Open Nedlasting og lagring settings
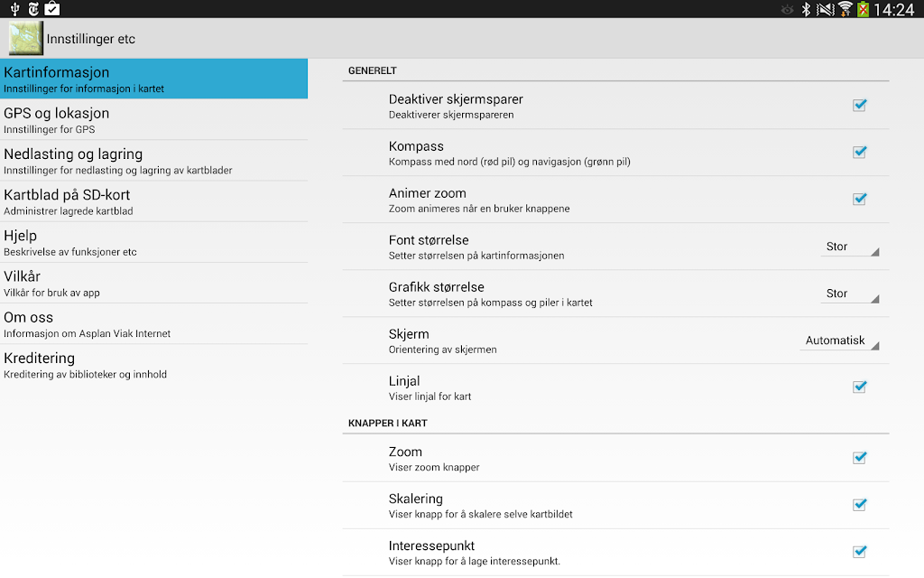Screen dimensions: 924x578 coord(153,161)
